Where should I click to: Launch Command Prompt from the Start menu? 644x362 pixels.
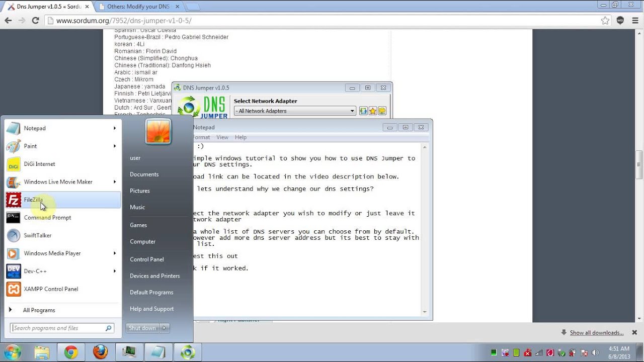point(63,217)
